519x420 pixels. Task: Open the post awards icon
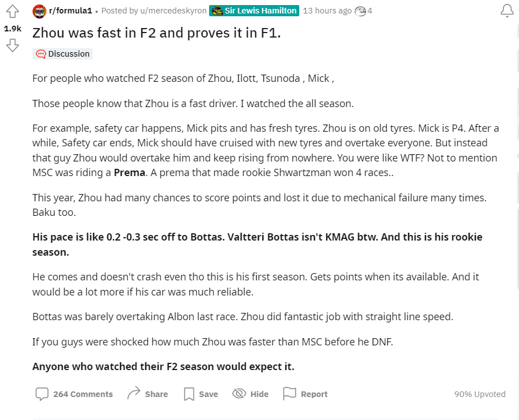360,11
